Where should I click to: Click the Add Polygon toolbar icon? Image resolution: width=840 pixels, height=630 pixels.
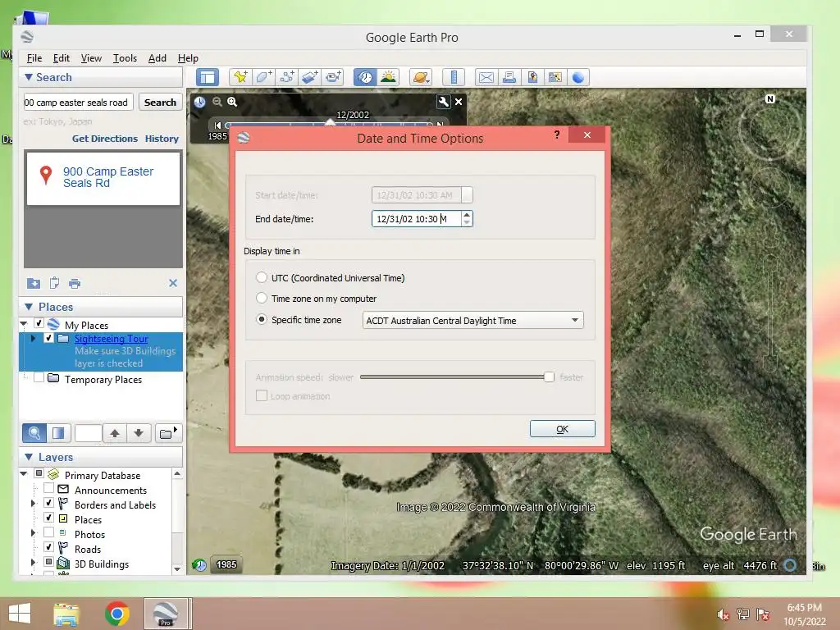tap(263, 77)
